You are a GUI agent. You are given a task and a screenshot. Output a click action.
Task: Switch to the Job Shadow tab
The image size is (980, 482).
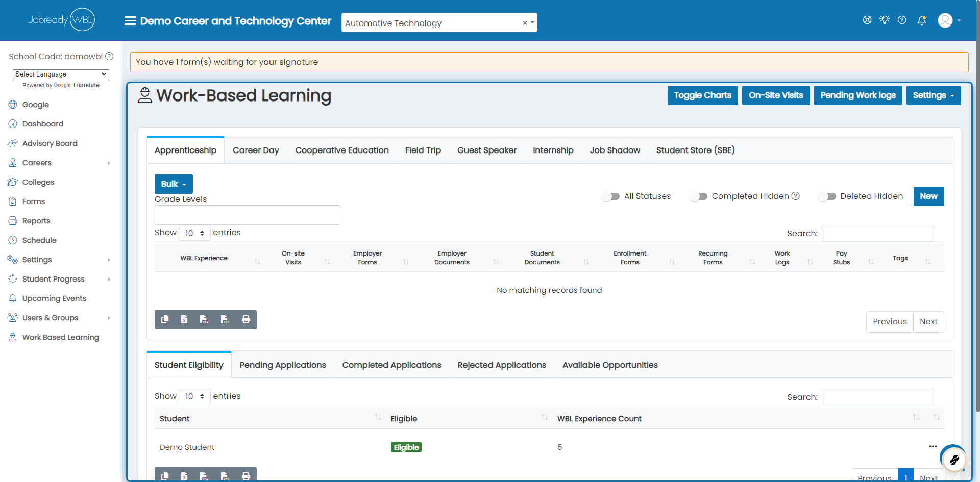click(615, 150)
